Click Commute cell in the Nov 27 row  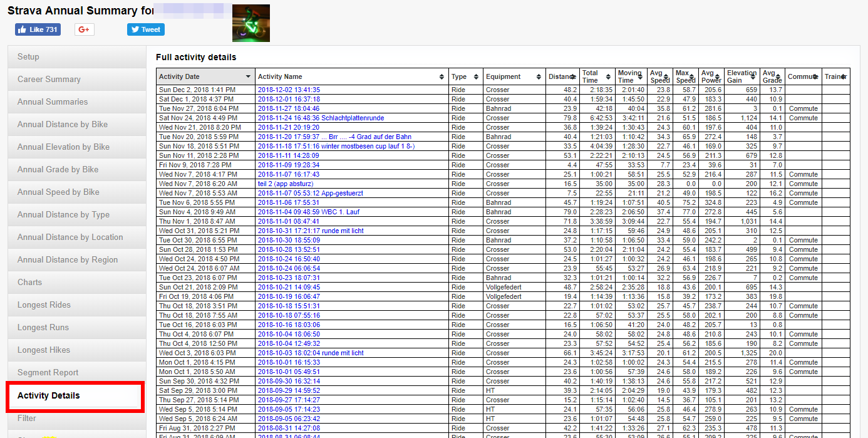click(803, 108)
